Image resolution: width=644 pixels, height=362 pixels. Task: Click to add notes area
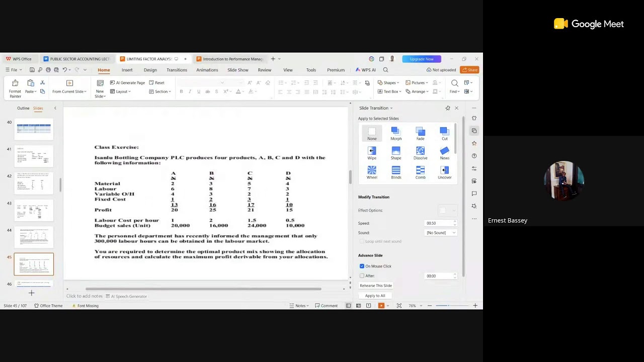pyautogui.click(x=85, y=296)
